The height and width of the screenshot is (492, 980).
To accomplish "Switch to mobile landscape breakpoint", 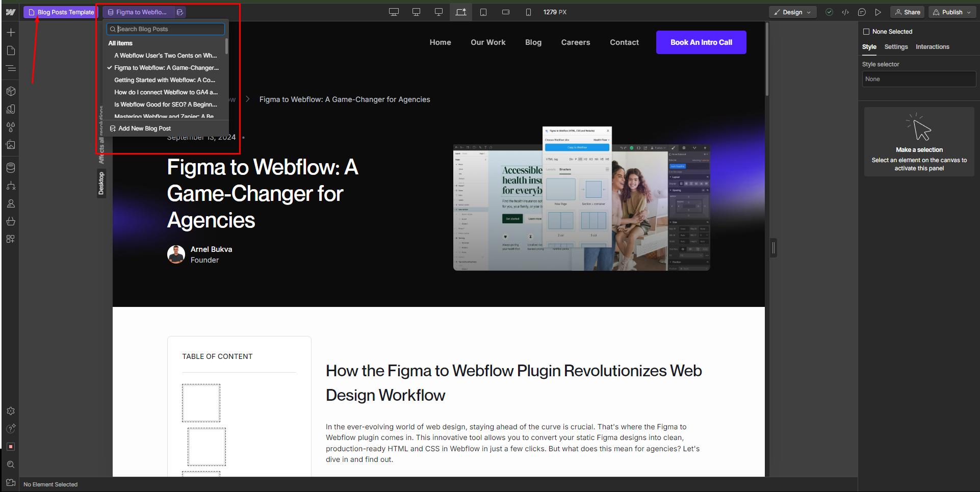I will pyautogui.click(x=506, y=12).
